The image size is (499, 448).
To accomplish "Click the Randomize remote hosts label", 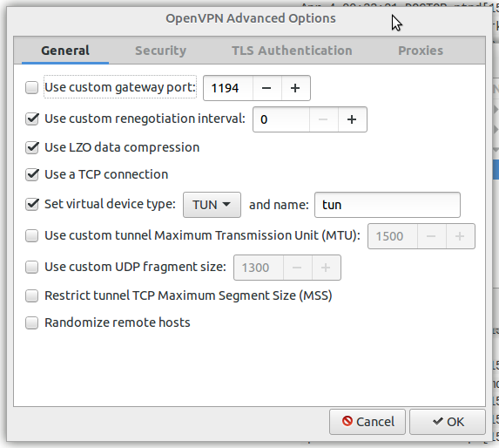I will point(118,322).
